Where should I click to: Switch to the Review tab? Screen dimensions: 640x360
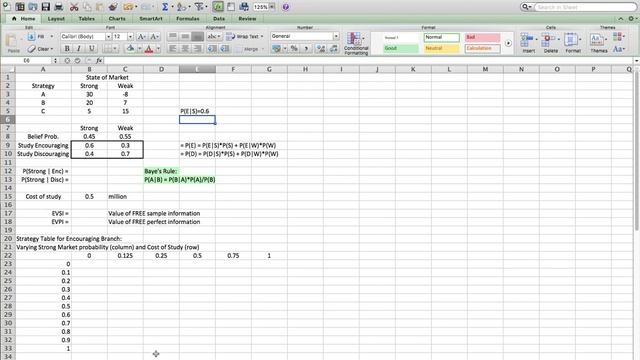coord(247,18)
